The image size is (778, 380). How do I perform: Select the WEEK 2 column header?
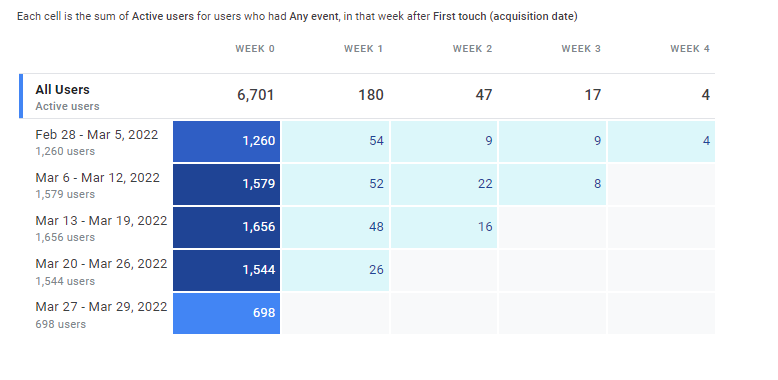pos(472,49)
